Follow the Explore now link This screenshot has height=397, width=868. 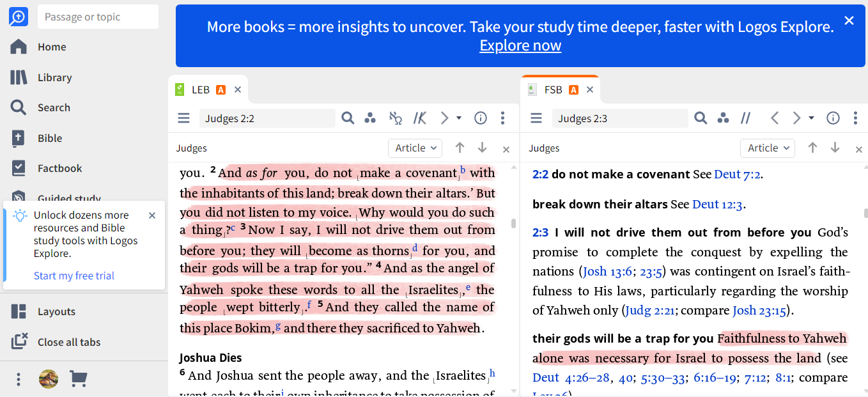pos(520,45)
